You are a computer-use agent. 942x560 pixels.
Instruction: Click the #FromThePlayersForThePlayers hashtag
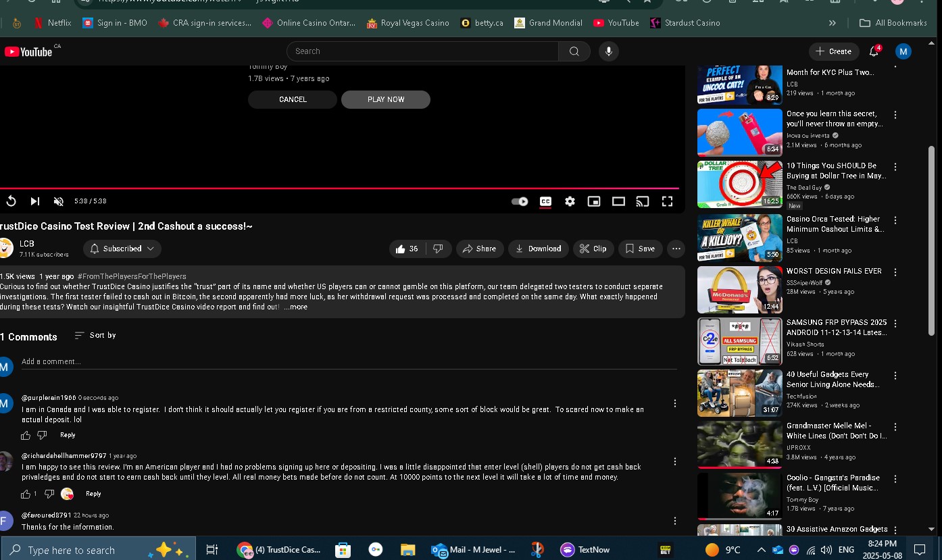pyautogui.click(x=132, y=276)
